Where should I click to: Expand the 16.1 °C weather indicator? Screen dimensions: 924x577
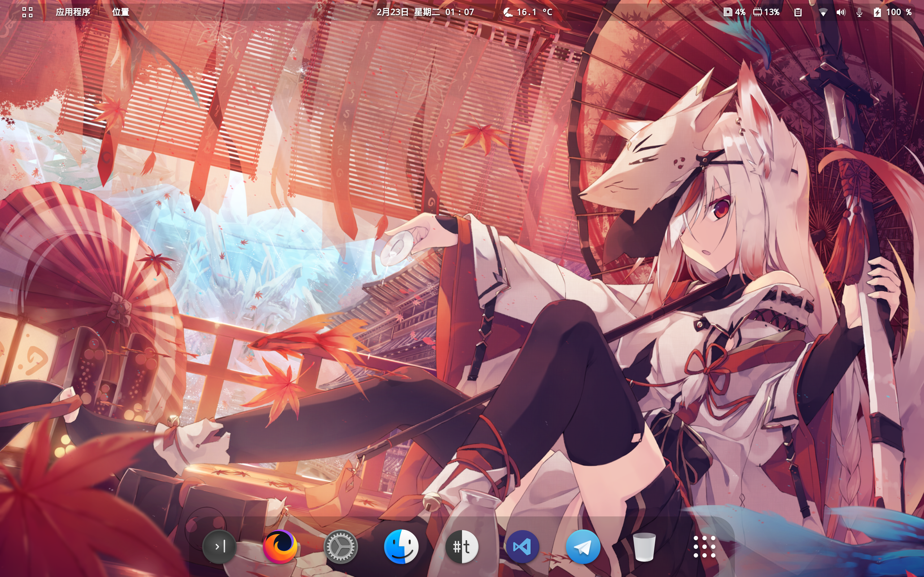click(x=528, y=12)
